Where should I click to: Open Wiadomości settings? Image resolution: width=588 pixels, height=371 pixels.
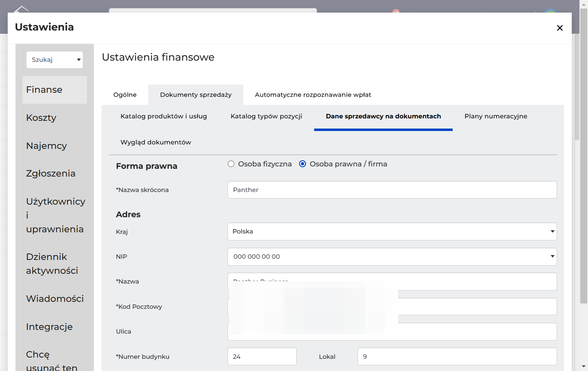(x=55, y=299)
